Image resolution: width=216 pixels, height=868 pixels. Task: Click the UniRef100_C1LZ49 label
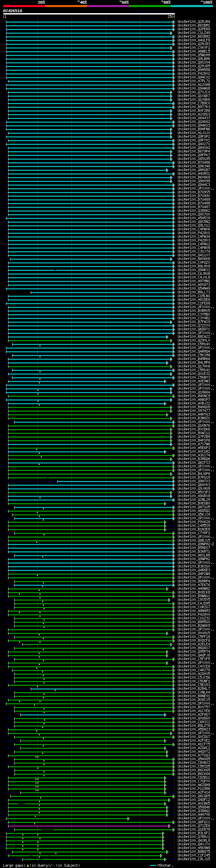[x=194, y=33]
